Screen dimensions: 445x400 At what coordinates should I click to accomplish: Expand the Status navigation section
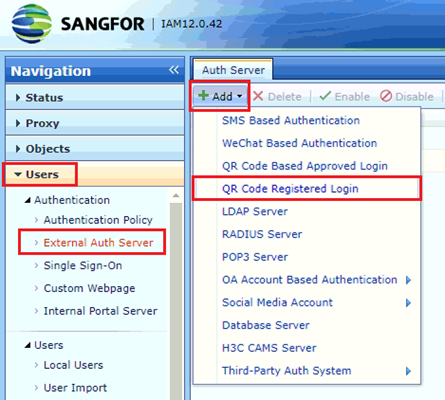tap(95, 98)
